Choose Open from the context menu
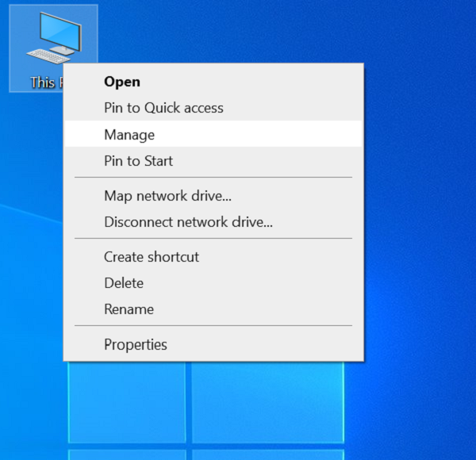 pyautogui.click(x=122, y=82)
